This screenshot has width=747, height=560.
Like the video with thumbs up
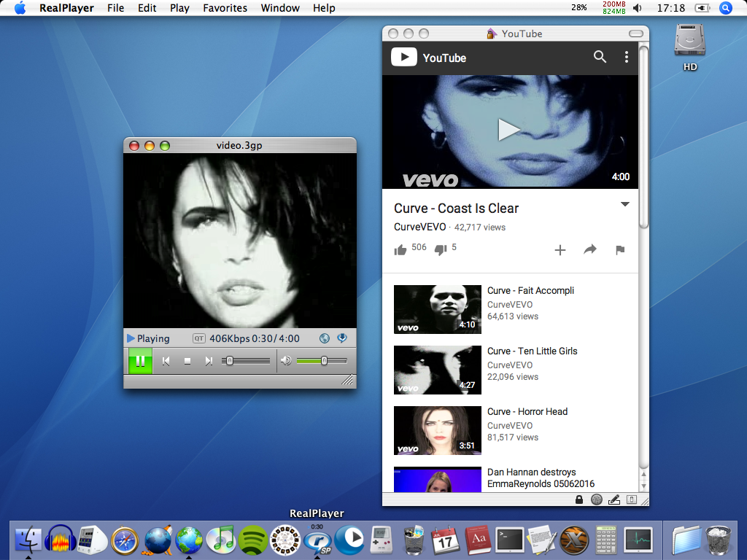click(400, 249)
